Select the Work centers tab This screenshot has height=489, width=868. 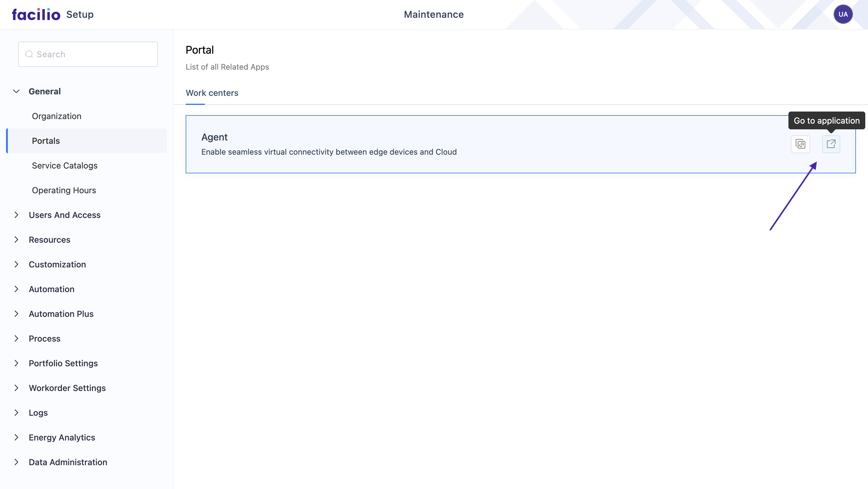pos(212,93)
